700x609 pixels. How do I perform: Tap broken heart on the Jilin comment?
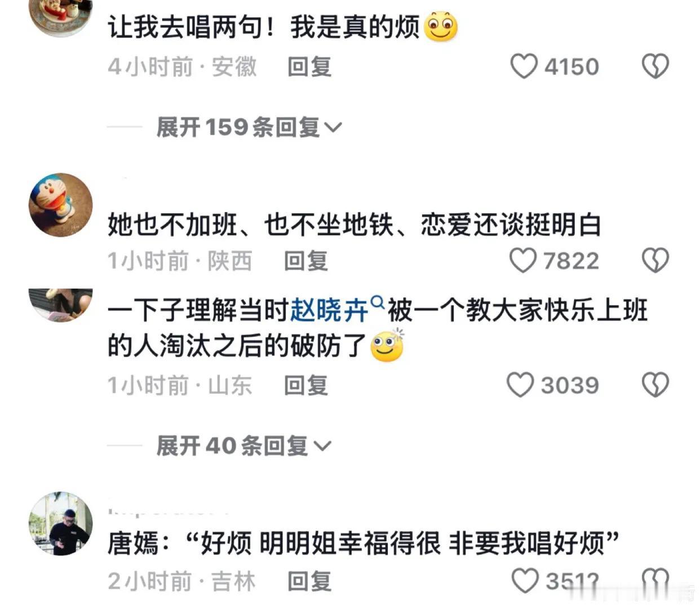pos(655,581)
